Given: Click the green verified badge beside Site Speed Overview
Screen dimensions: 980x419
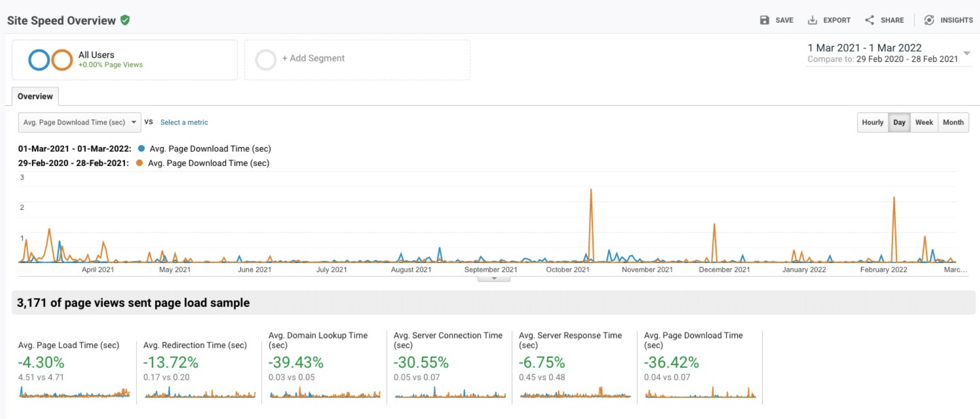Looking at the screenshot, I should pos(125,20).
